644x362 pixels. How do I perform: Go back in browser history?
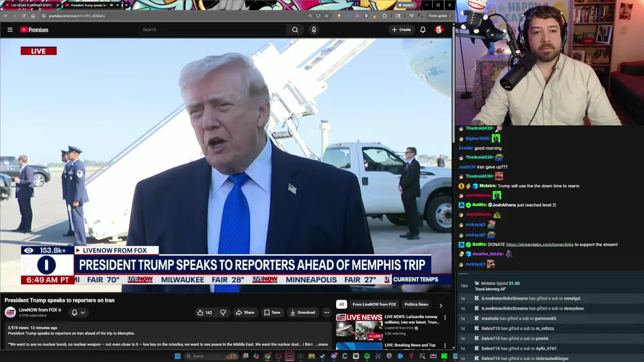[x=6, y=16]
